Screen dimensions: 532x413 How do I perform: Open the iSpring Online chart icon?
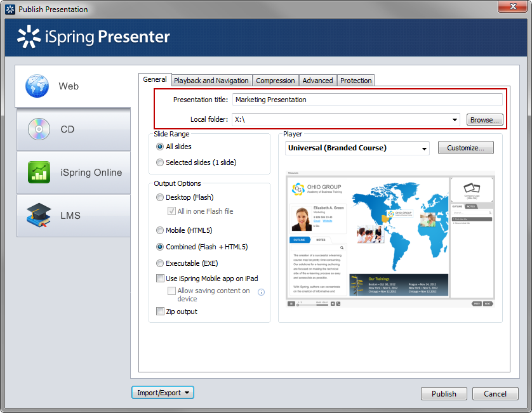click(x=39, y=173)
